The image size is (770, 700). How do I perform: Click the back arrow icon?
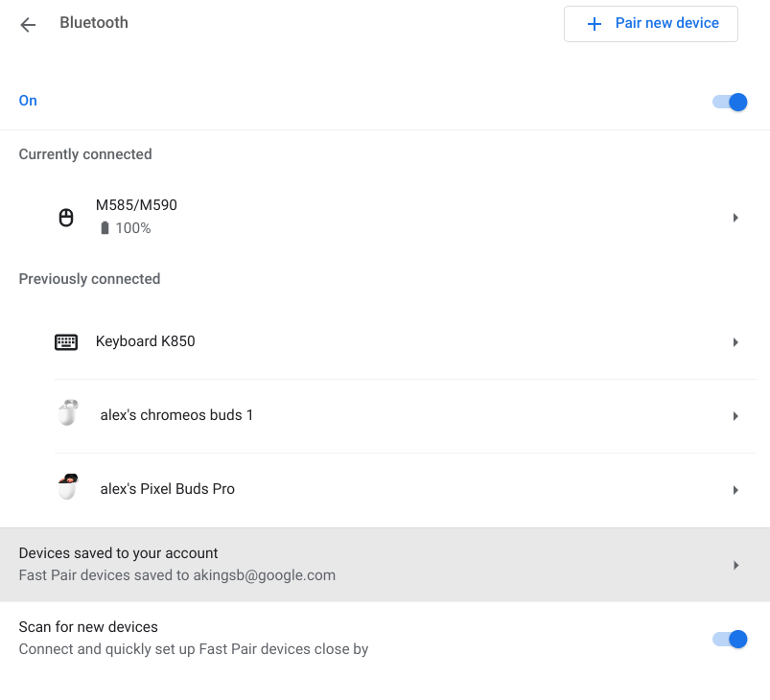(x=28, y=25)
